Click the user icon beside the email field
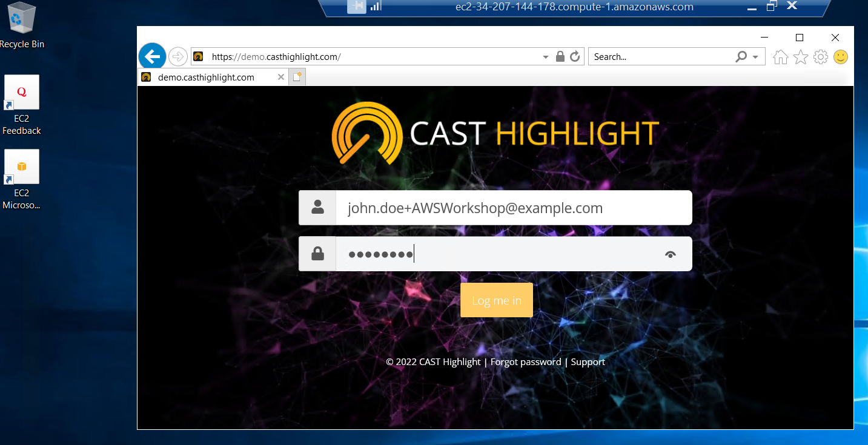 (317, 208)
